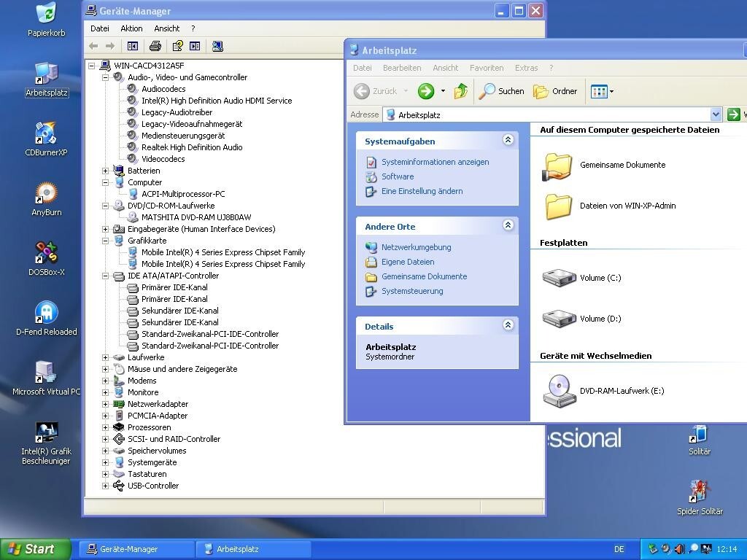Select ACPI-Multiprocessor-PC entry

click(x=183, y=194)
